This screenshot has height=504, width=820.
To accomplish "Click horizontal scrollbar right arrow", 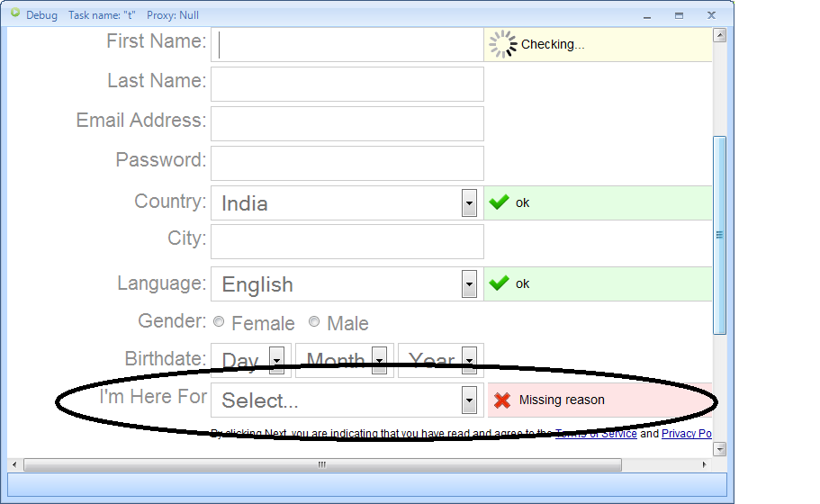I will 705,465.
